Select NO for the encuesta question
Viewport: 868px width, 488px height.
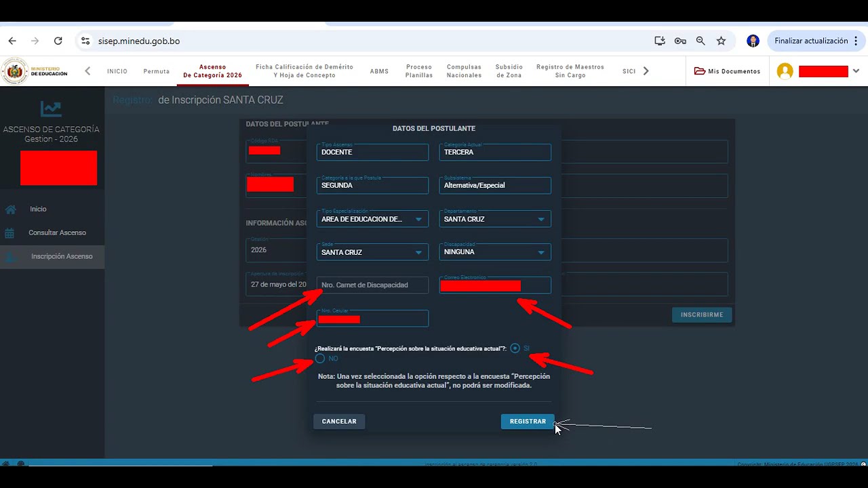click(320, 359)
